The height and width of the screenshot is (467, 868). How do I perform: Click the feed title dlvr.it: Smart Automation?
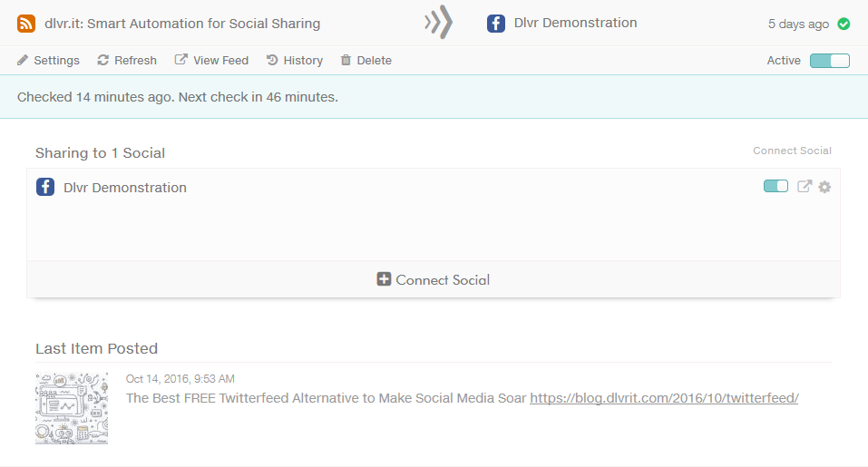[182, 24]
